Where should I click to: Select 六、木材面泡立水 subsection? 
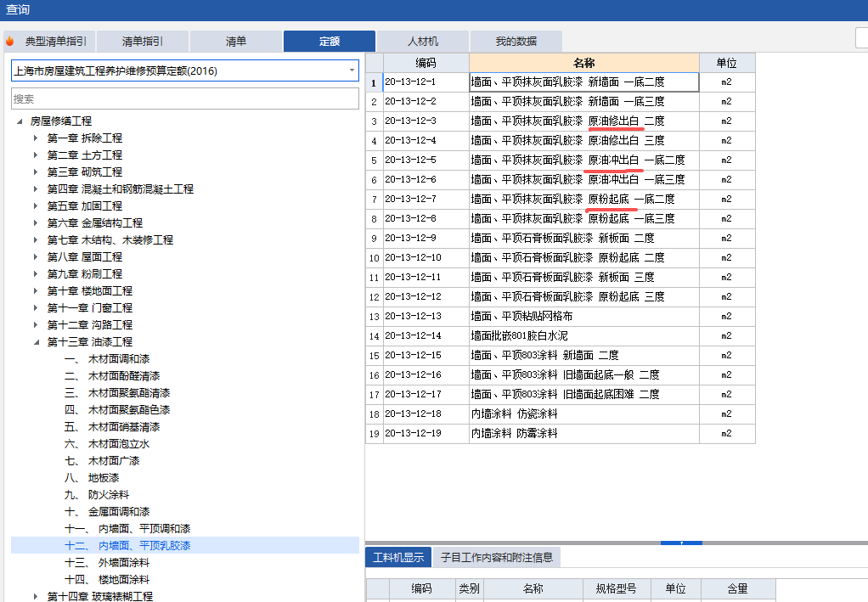coord(107,444)
